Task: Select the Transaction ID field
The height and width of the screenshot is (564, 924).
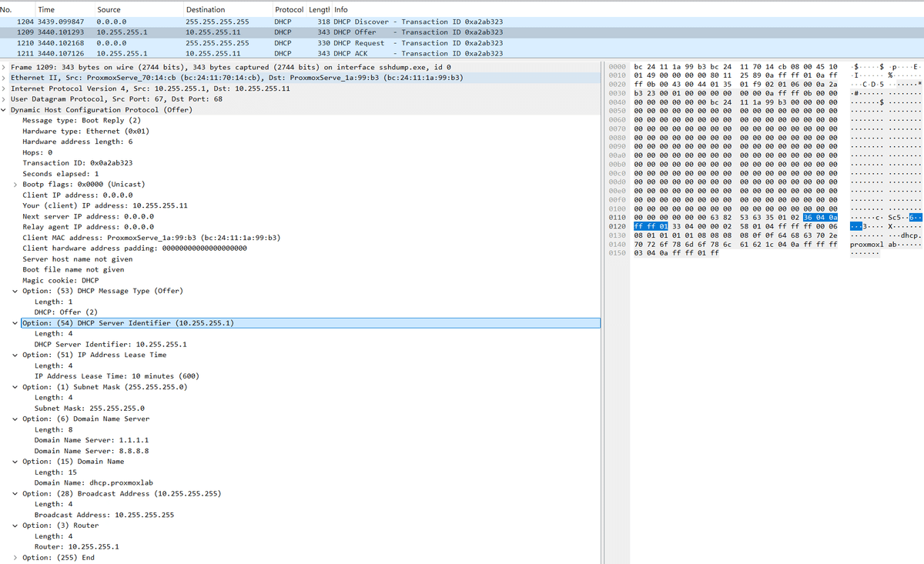Action: pyautogui.click(x=77, y=162)
